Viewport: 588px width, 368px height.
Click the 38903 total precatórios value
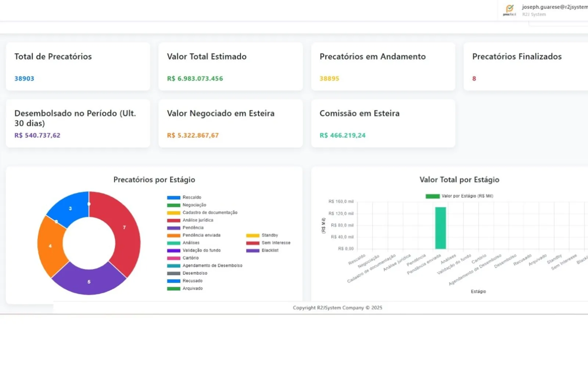(x=24, y=78)
